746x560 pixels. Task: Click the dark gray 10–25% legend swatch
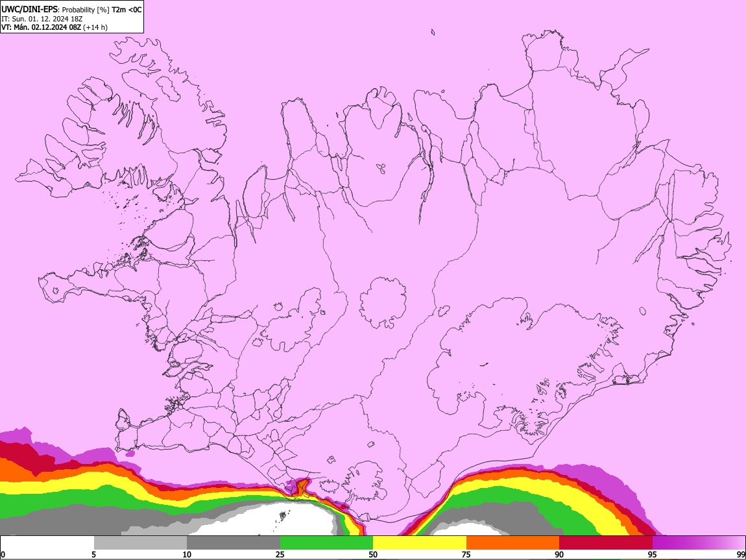[x=234, y=543]
